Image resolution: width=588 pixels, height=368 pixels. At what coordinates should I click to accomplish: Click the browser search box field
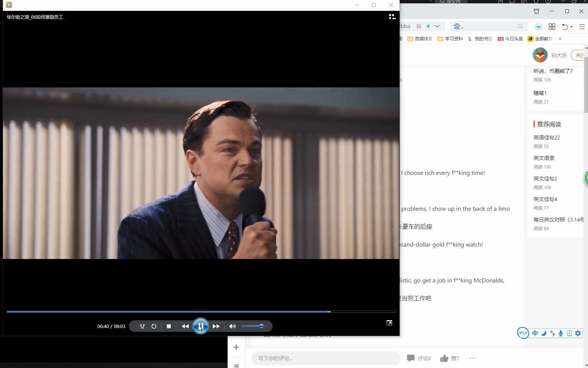490,26
